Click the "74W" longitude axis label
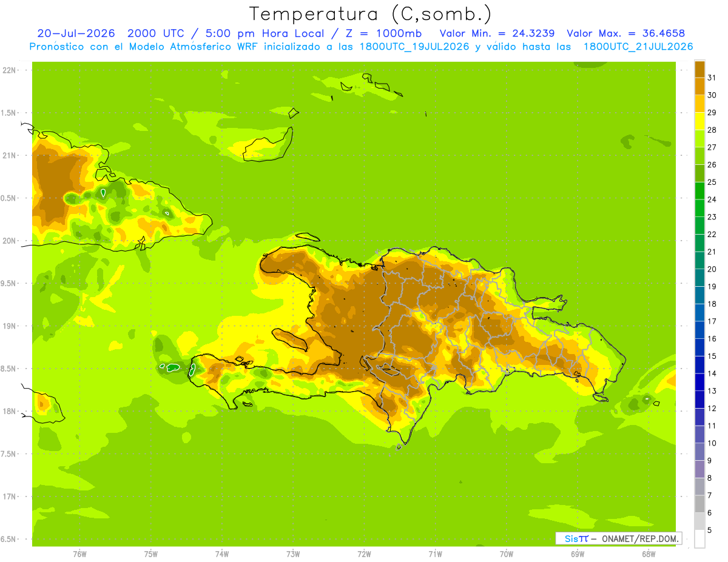Viewport: 728px width, 562px height. [x=221, y=554]
